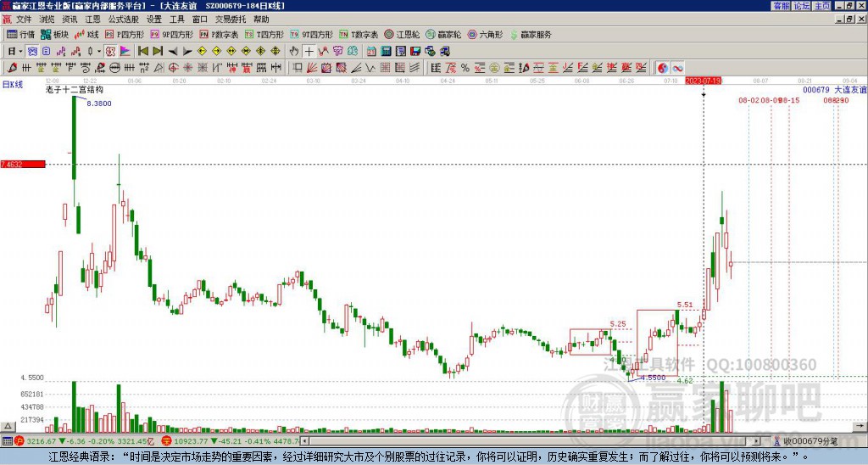
Task: Open the P四方形 tool
Action: [x=125, y=34]
